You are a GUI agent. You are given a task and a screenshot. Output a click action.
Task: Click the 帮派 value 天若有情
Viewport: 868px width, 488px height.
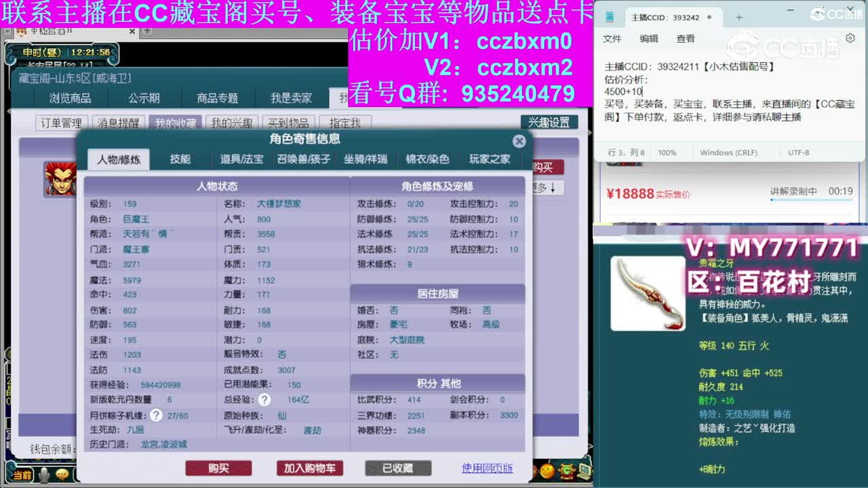[148, 234]
